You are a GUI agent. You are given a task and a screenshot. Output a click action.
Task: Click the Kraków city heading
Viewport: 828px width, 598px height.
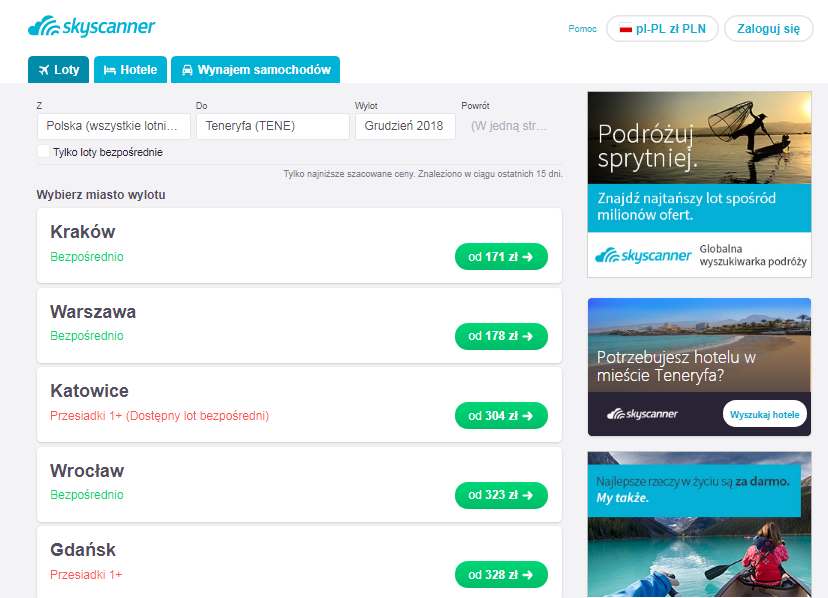(x=82, y=232)
